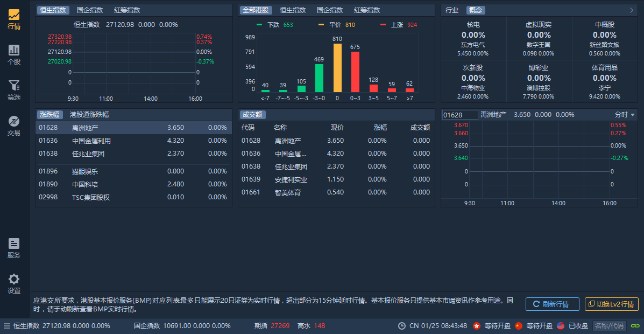
Task: Click the hamburger menu icon in status bar
Action: pos(6,326)
